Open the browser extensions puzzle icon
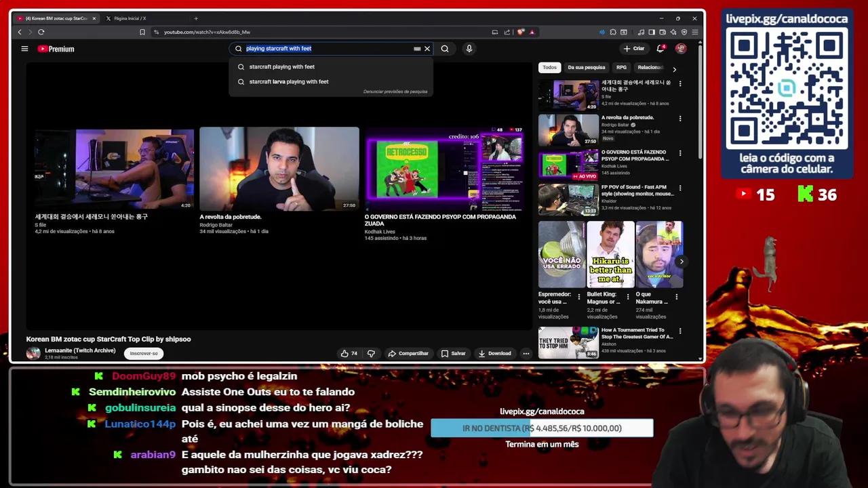 pos(613,32)
